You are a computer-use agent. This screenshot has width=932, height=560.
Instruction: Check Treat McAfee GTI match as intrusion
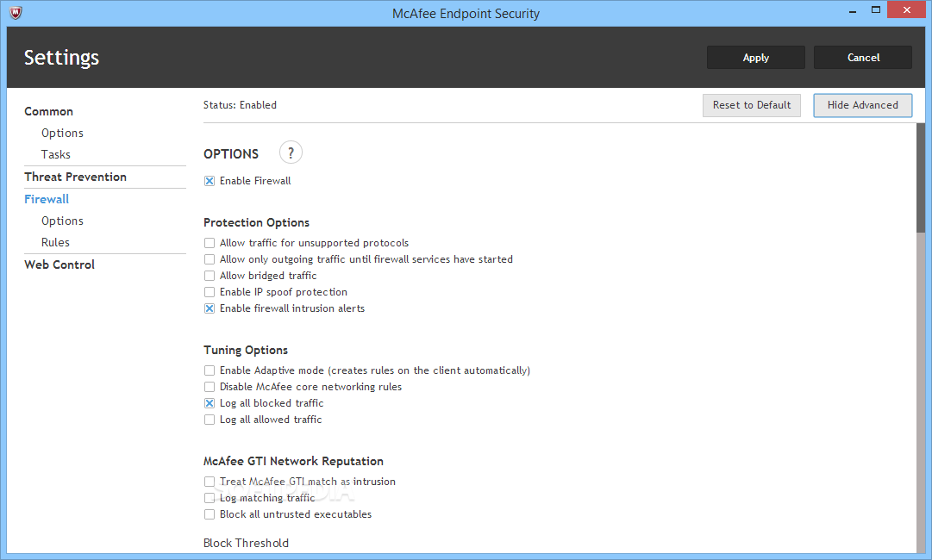tap(210, 482)
